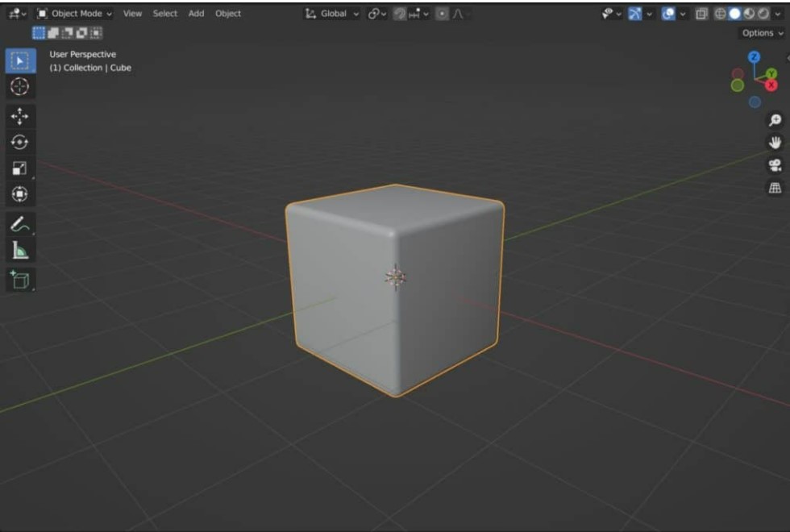Open the View menu
This screenshot has height=532, width=790.
131,13
